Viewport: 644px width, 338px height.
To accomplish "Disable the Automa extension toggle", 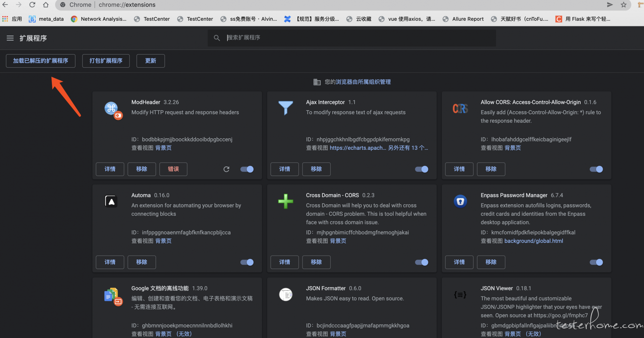I will pyautogui.click(x=247, y=262).
